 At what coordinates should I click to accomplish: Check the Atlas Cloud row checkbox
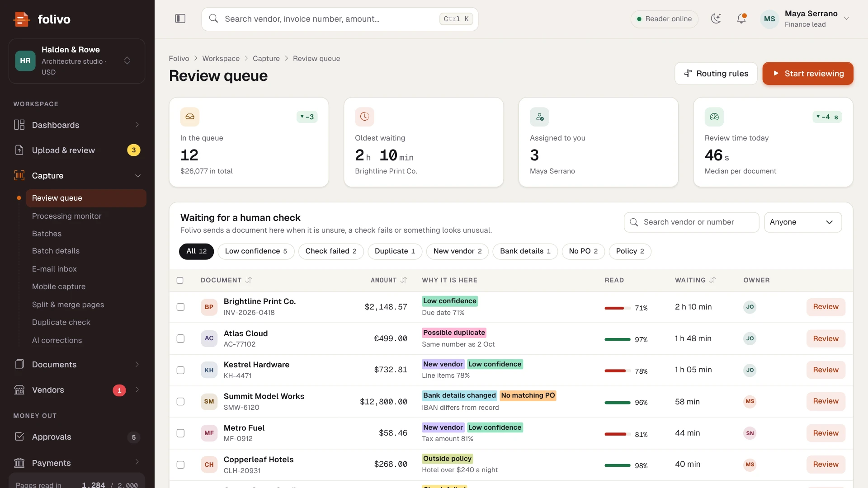point(180,339)
